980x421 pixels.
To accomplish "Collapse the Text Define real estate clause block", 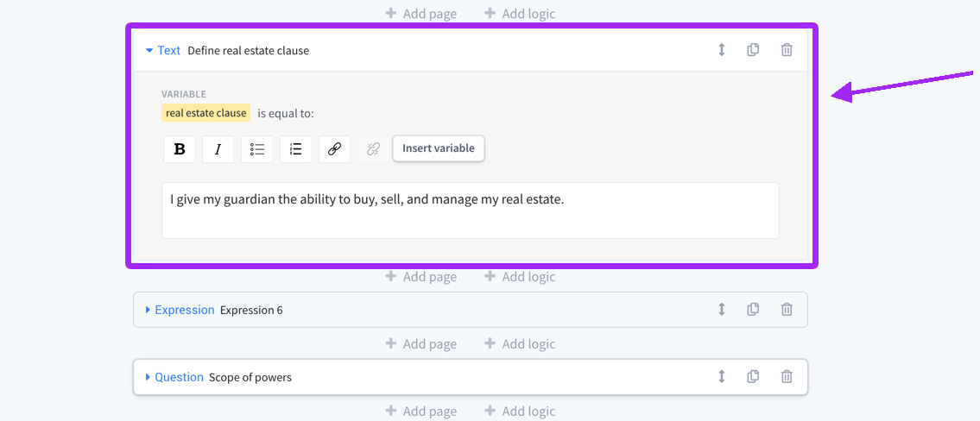I will (x=149, y=51).
